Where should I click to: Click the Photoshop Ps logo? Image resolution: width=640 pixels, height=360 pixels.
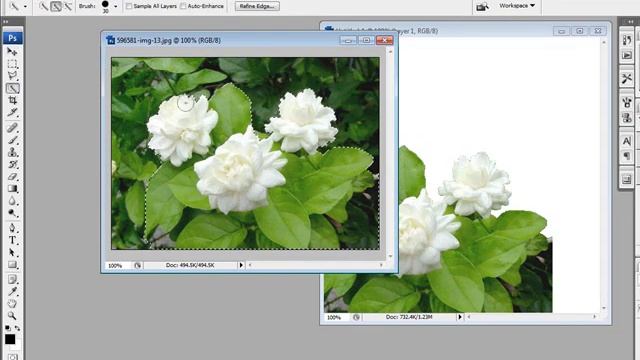[x=13, y=38]
